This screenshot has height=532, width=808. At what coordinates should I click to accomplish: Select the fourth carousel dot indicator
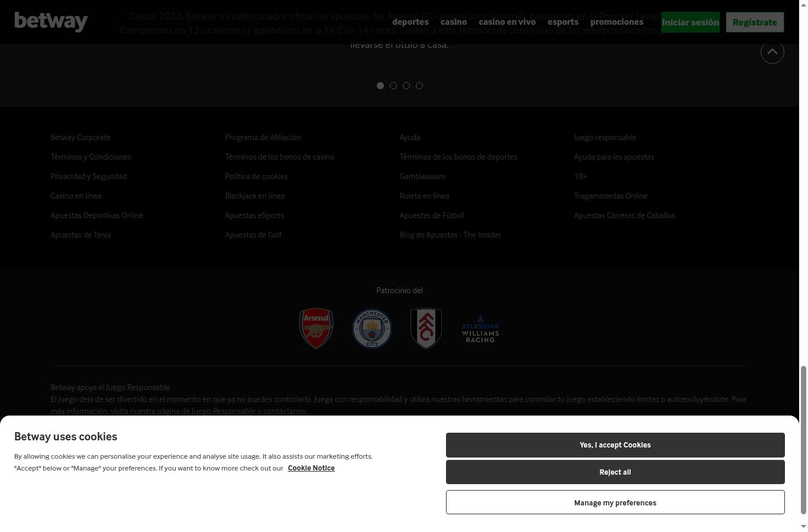click(x=419, y=86)
